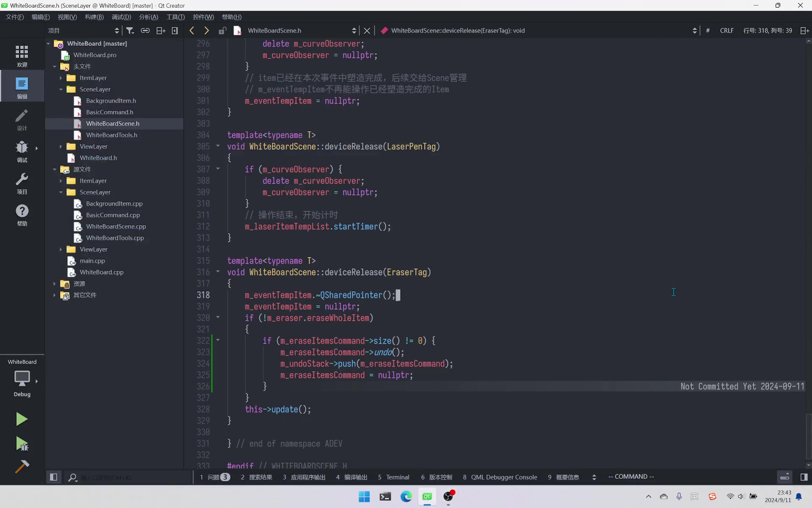Viewport: 812px width, 508px height.
Task: Open WhiteBoardScene.cpp in project tree
Action: coord(116,226)
